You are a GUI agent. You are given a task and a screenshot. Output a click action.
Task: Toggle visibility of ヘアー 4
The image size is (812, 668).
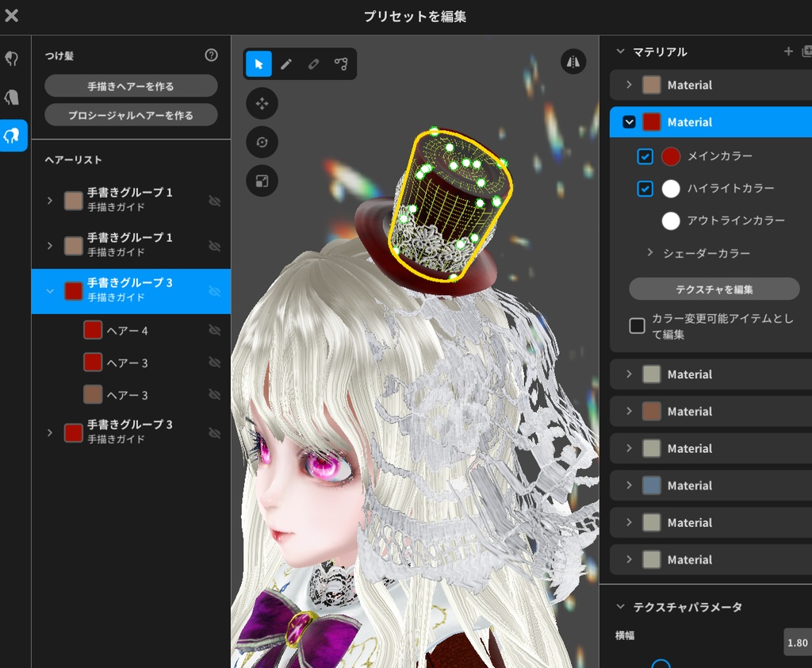tap(214, 330)
